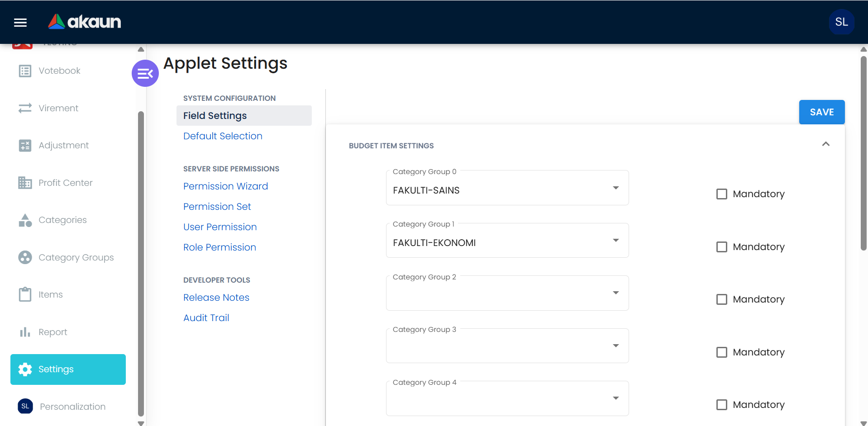Image resolution: width=868 pixels, height=426 pixels.
Task: Open the Audit Trail link
Action: (206, 318)
